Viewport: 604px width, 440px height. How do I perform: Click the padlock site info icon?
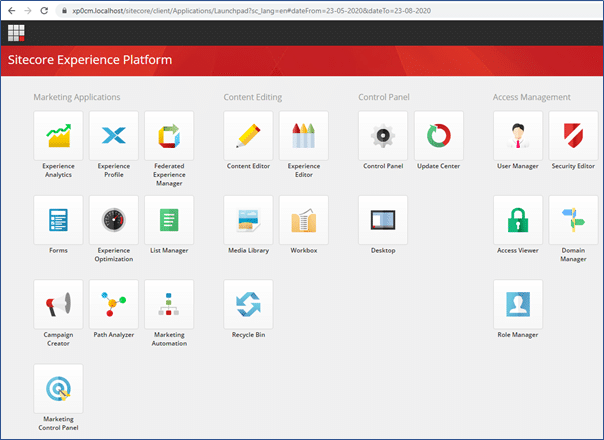[x=64, y=11]
